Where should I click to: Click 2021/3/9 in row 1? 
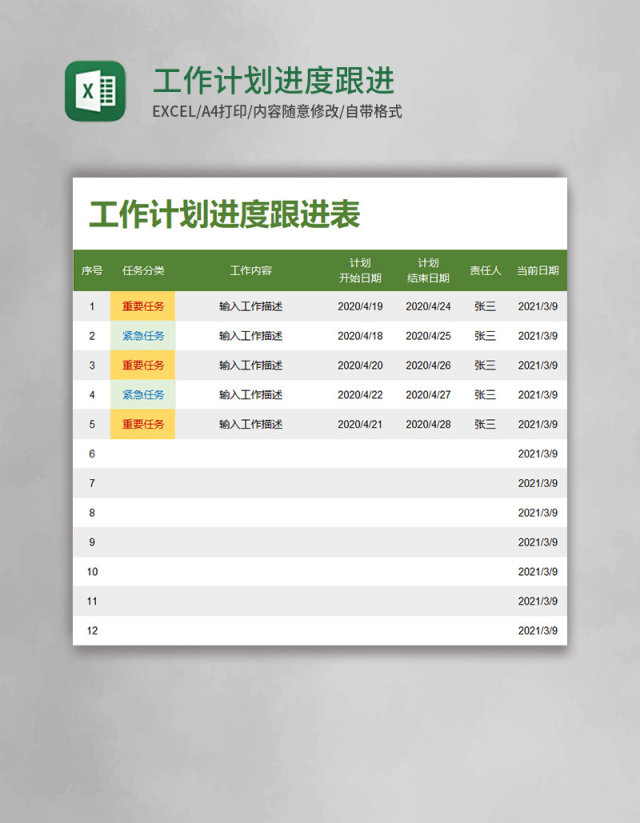[x=538, y=306]
